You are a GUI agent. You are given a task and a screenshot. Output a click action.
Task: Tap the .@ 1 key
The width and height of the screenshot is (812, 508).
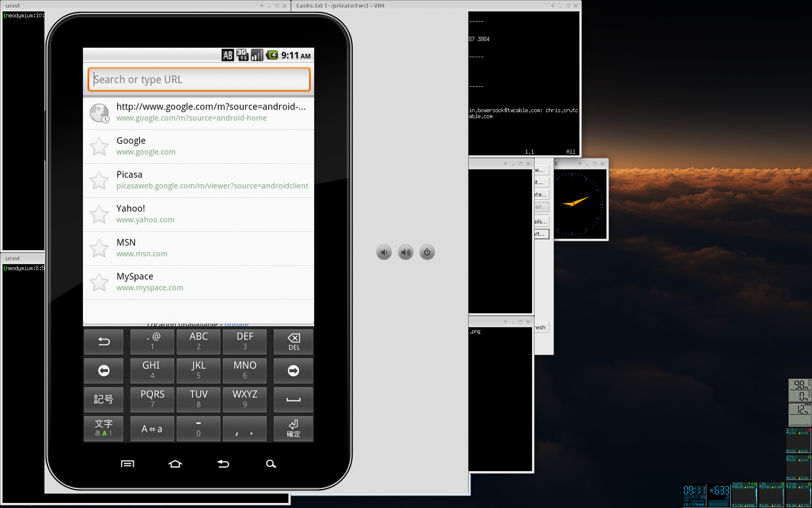(x=152, y=342)
